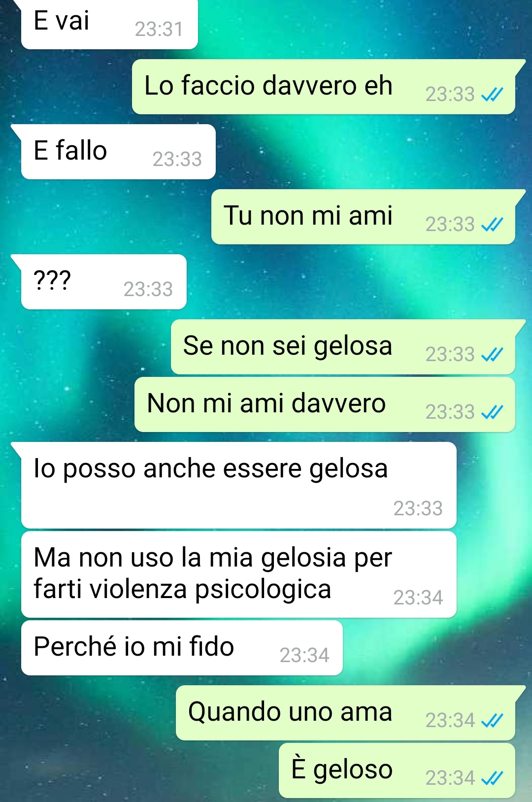This screenshot has height=802, width=532.
Task: Select the 'Lo faccio davvero eh' message
Action: pyautogui.click(x=324, y=87)
